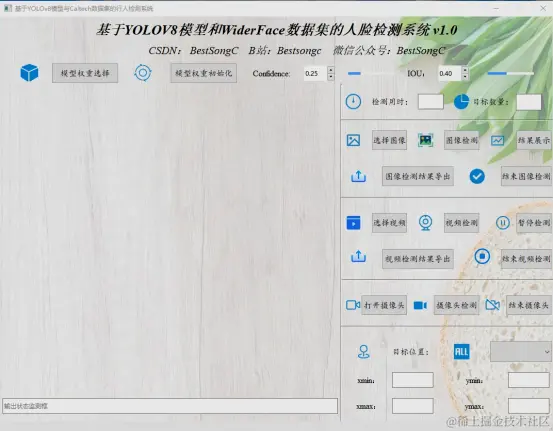Increase IOU with spinner up arrow
This screenshot has height=432, width=554.
coord(465,70)
